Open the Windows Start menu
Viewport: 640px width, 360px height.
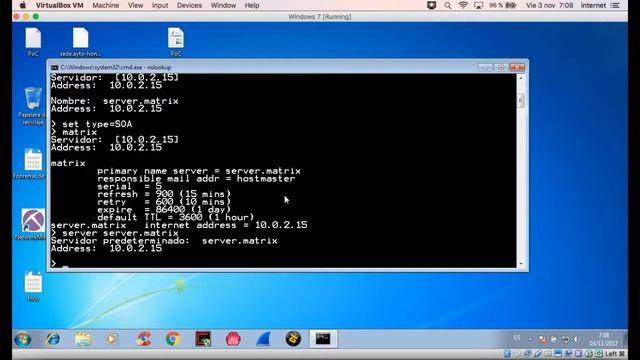(23, 339)
